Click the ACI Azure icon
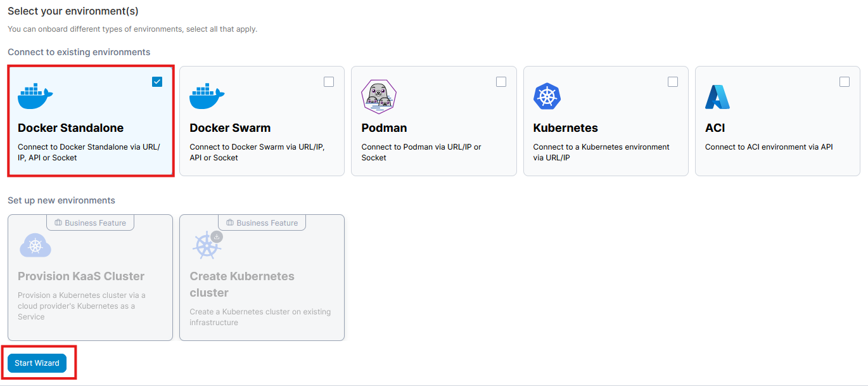868x386 pixels. pyautogui.click(x=718, y=96)
